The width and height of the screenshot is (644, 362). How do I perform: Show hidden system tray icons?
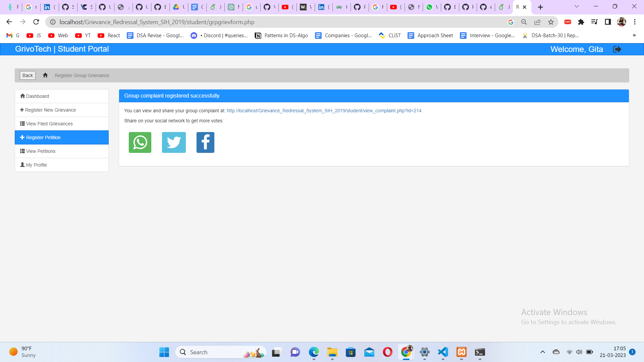(x=542, y=352)
